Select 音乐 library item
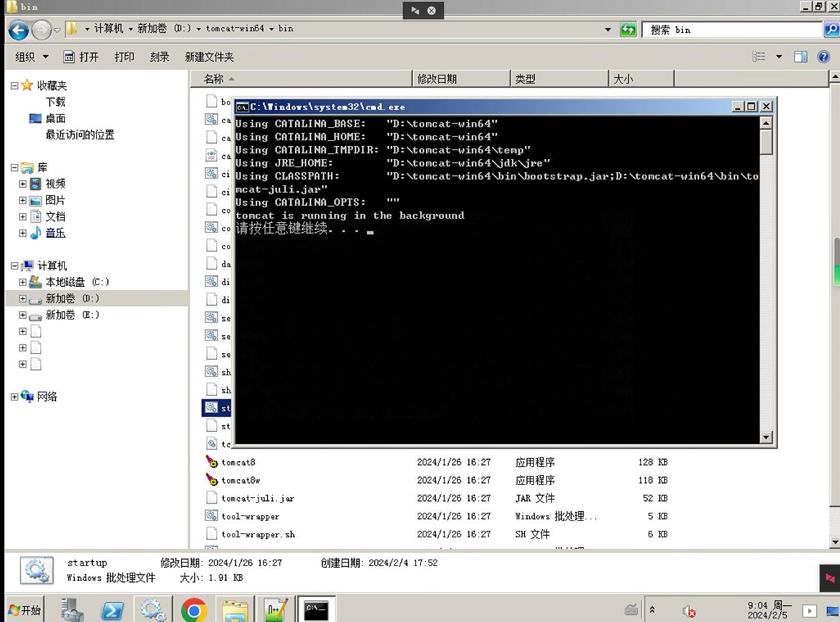 coord(56,233)
